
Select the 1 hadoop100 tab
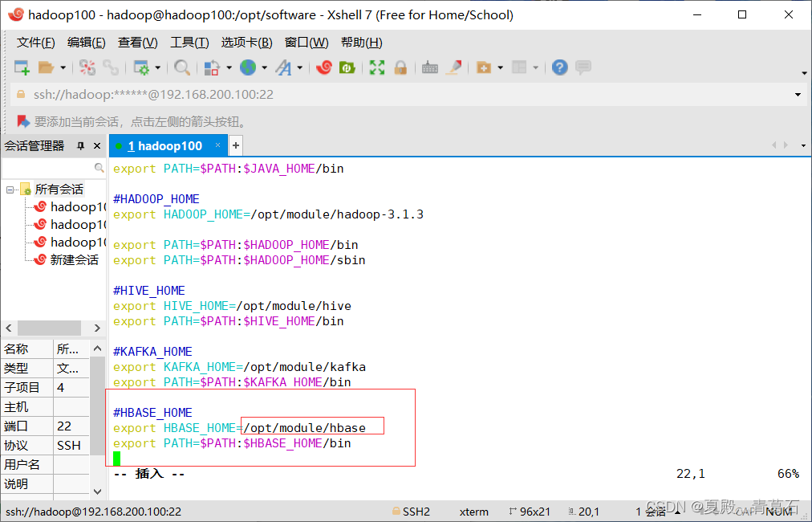164,146
